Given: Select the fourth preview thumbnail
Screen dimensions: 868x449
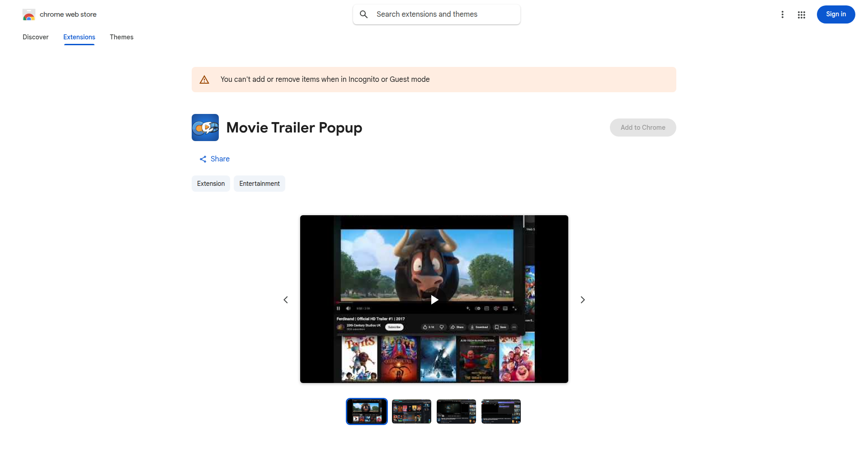Looking at the screenshot, I should click(x=501, y=411).
